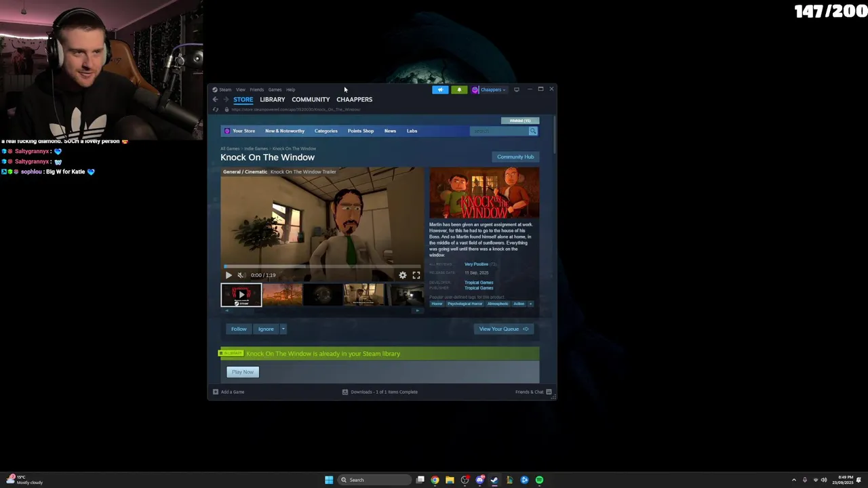This screenshot has width=868, height=488.
Task: Select the Atmospheric tag
Action: pos(498,304)
